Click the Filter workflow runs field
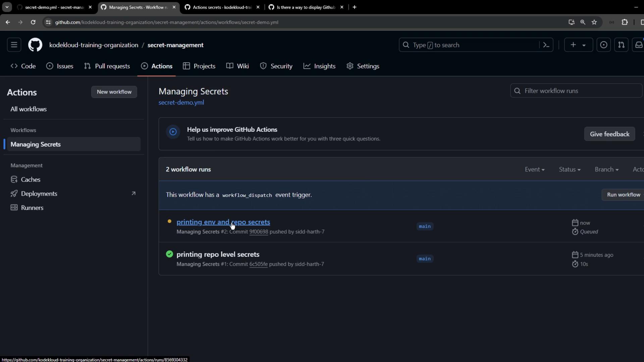The height and width of the screenshot is (362, 644). pos(576,91)
